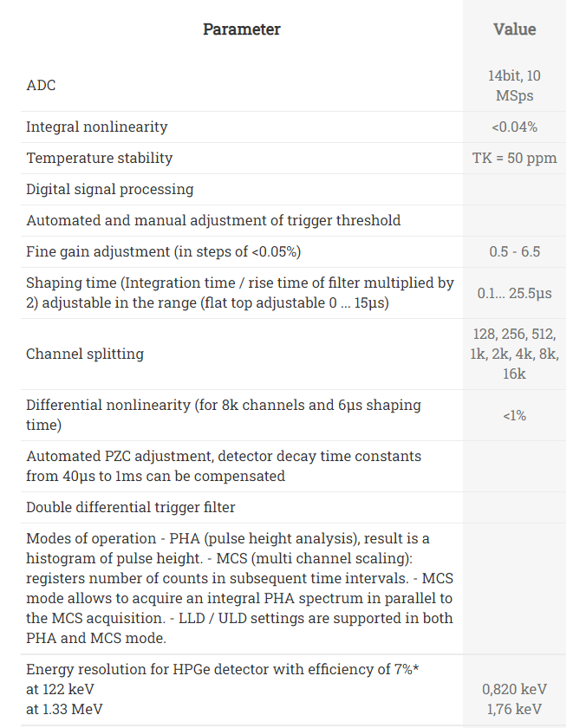Select the Channel splitting row label
Viewport: 573px width, 728px height.
85,354
